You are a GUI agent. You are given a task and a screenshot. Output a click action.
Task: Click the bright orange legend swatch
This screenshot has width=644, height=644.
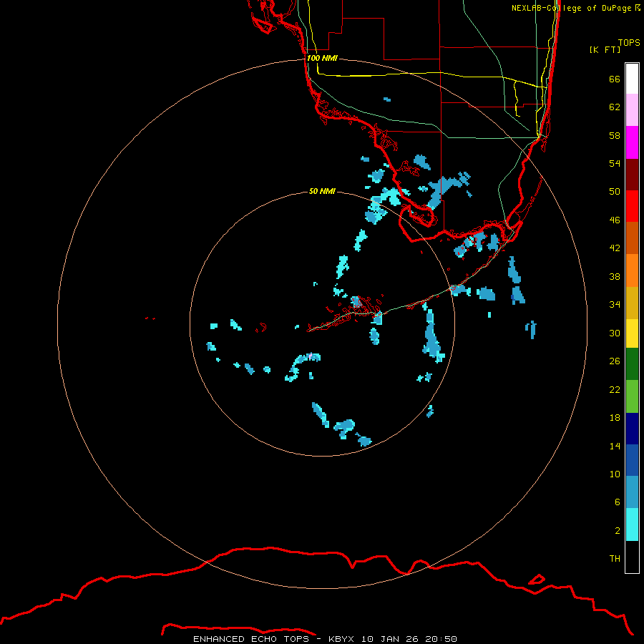[632, 270]
